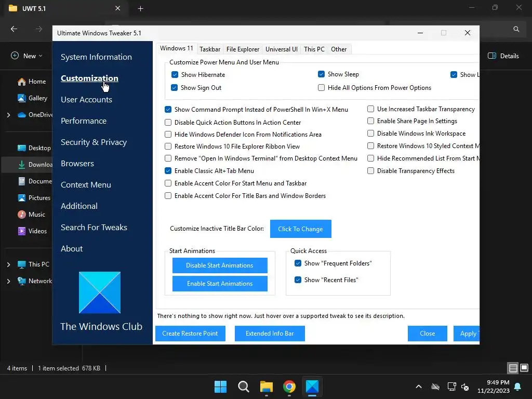Switch to the Taskbar tab
The width and height of the screenshot is (532, 399).
(210, 49)
